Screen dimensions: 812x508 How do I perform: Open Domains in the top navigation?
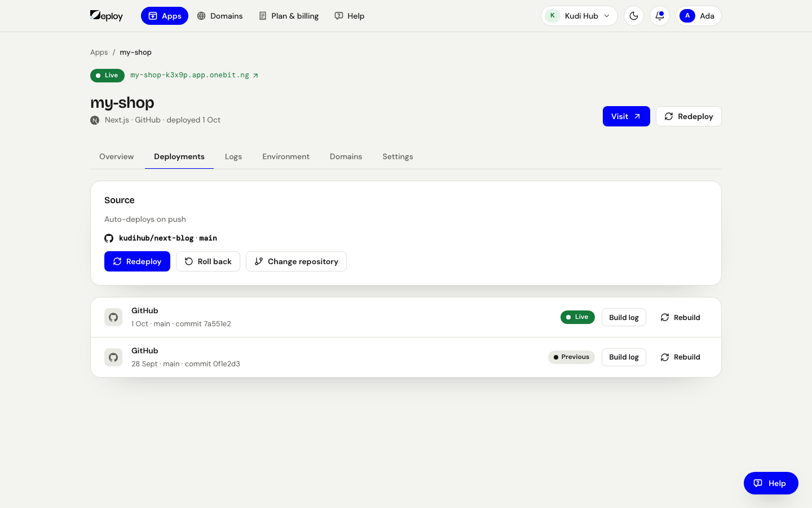pos(220,16)
